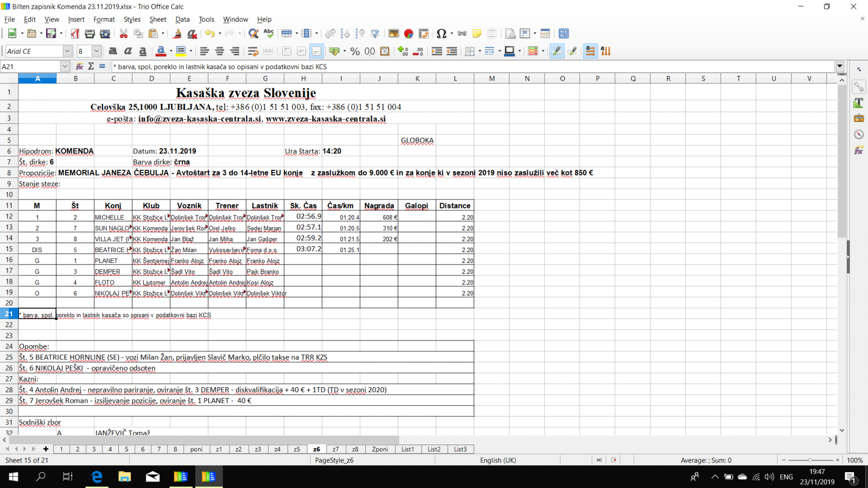Viewport: 868px width, 488px height.
Task: Insert special character with Omega icon
Action: pyautogui.click(x=441, y=34)
